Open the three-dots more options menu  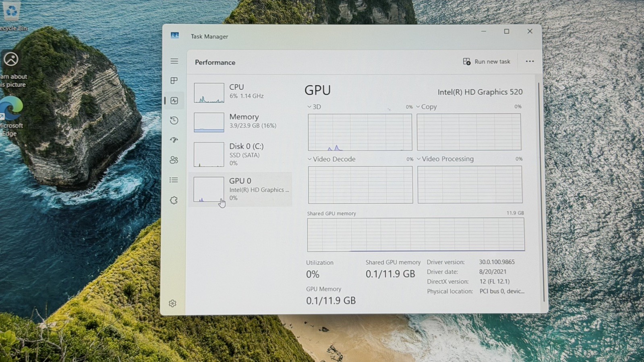pyautogui.click(x=530, y=61)
